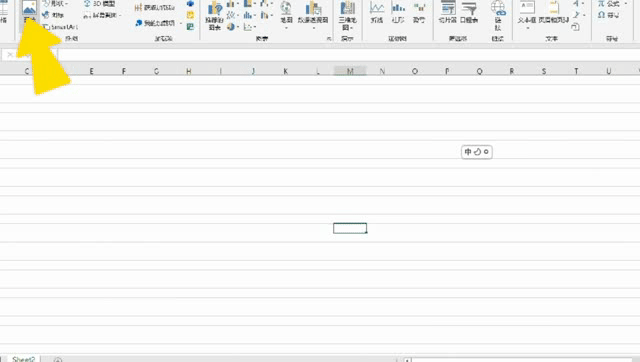Select column K header

click(x=285, y=71)
